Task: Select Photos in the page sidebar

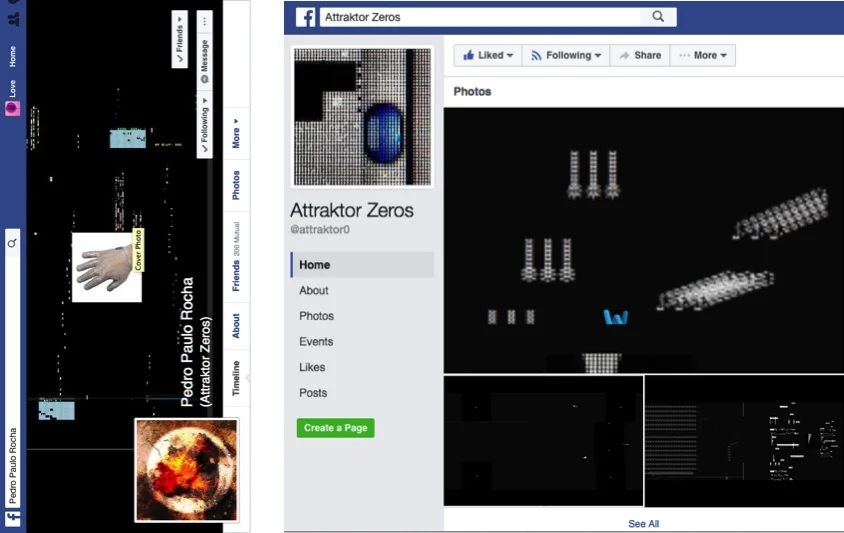Action: 316,316
